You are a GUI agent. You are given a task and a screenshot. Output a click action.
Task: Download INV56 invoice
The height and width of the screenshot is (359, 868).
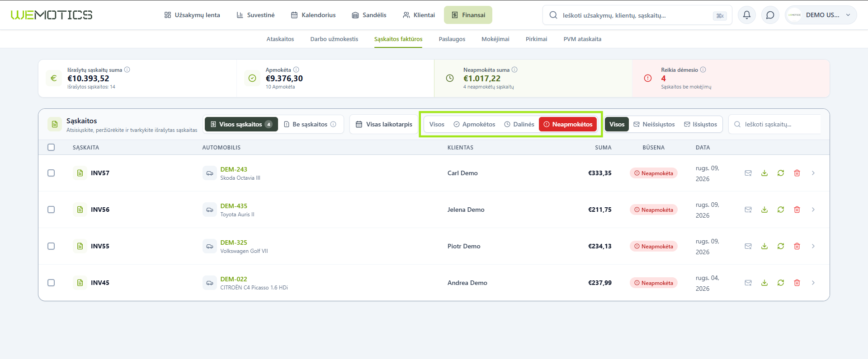tap(764, 210)
